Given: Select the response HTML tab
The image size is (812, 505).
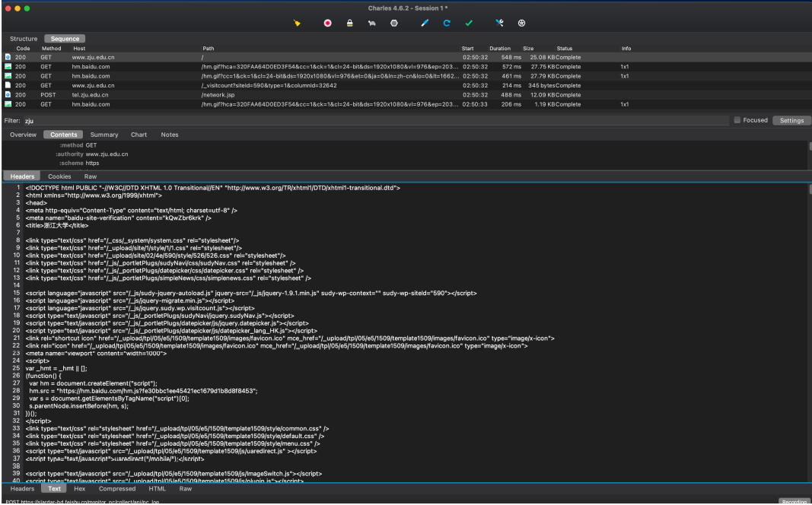Looking at the screenshot, I should [158, 488].
